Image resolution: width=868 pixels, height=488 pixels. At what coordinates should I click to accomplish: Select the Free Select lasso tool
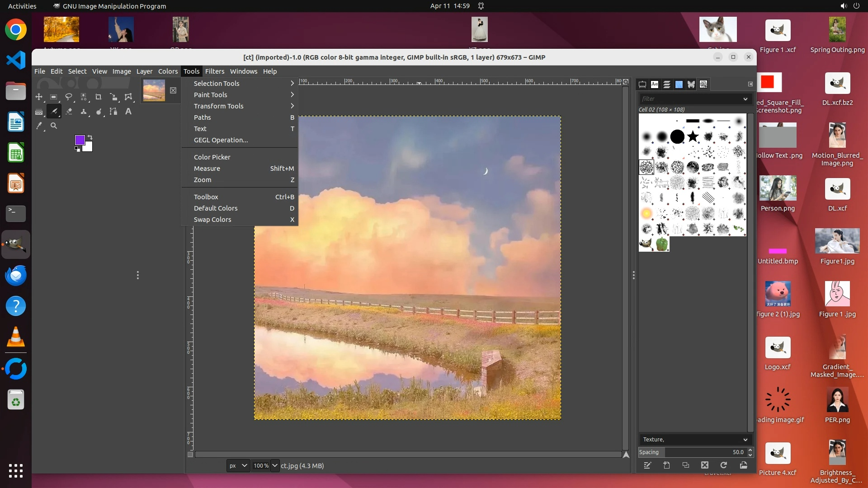(69, 97)
